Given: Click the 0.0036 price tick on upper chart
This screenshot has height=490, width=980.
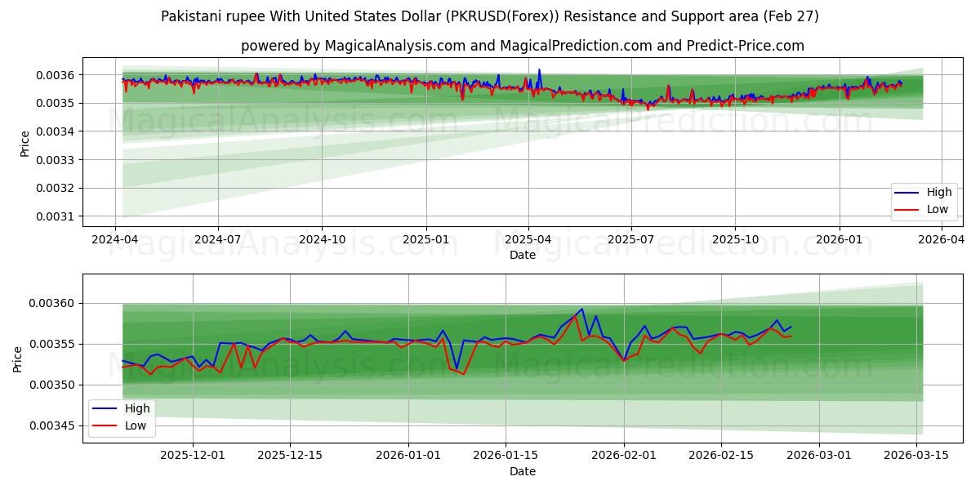Looking at the screenshot, I should click(56, 75).
